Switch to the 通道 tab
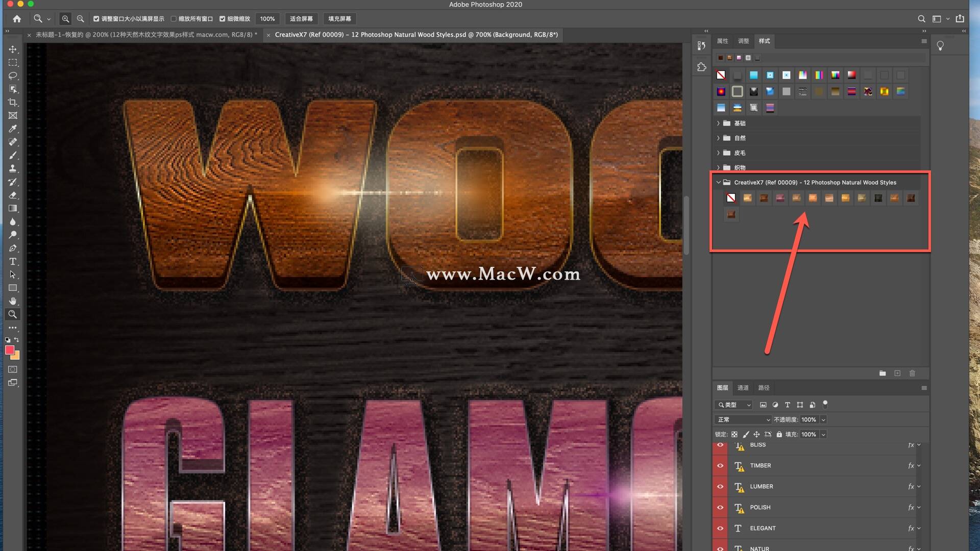Viewport: 980px width, 551px height. (x=743, y=388)
